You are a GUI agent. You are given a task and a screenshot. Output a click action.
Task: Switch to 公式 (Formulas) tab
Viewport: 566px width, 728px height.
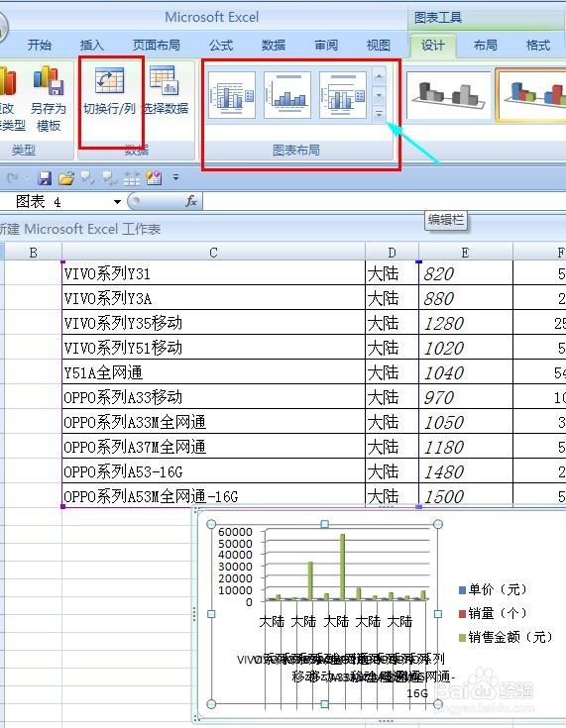pos(221,45)
